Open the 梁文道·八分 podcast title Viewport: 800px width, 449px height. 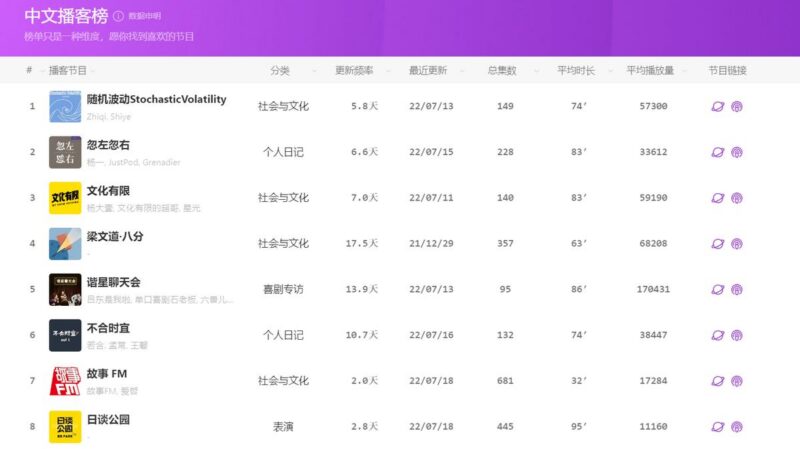point(115,237)
